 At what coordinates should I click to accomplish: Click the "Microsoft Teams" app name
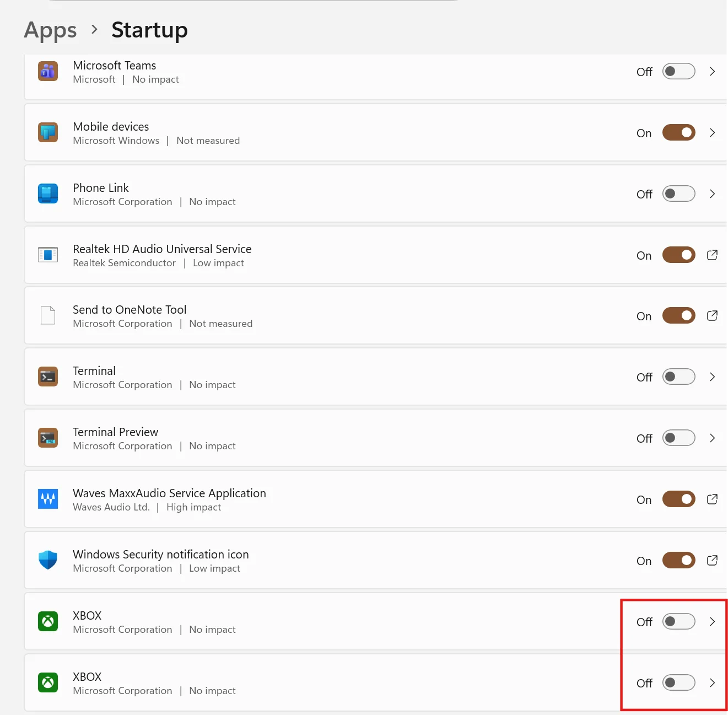click(x=115, y=66)
